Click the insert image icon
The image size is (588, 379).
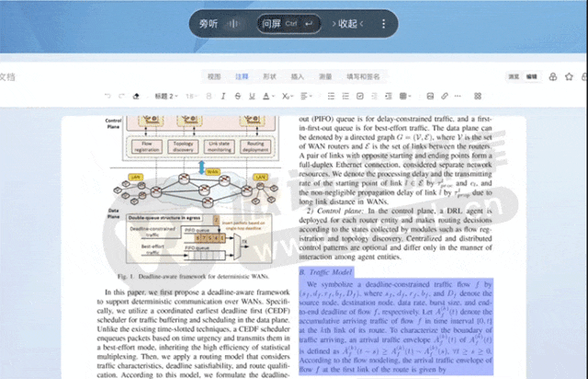(430, 97)
